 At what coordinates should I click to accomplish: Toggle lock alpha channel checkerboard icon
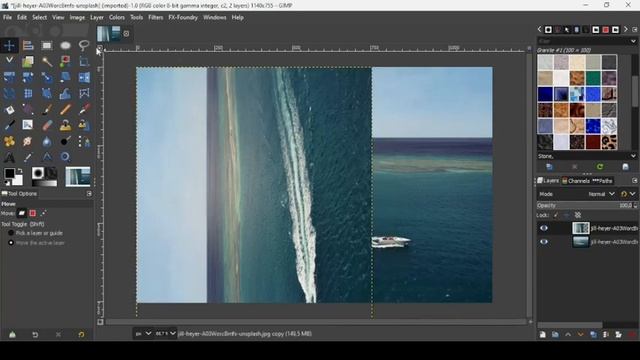pos(578,215)
